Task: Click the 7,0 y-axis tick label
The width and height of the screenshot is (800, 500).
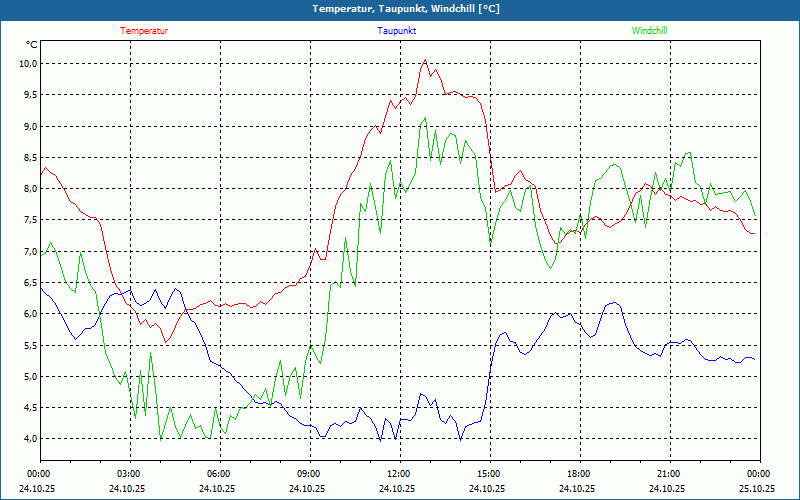Action: pyautogui.click(x=28, y=252)
